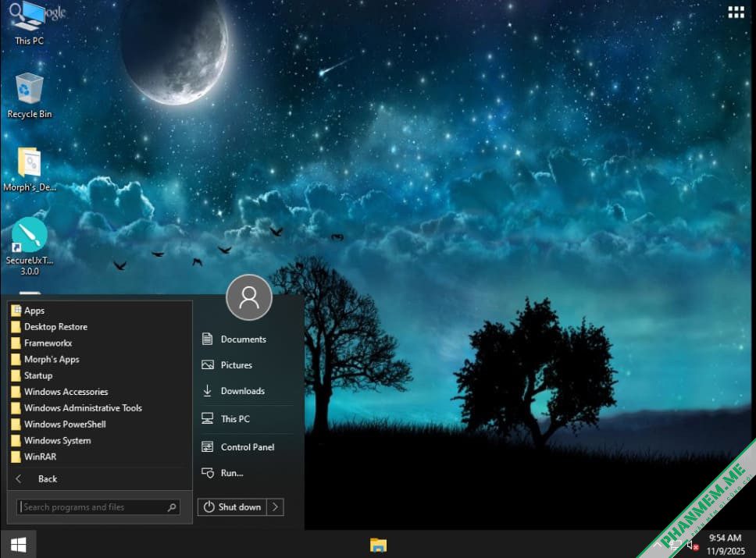The height and width of the screenshot is (558, 756).
Task: Open the arrow menu beside Shut down
Action: [x=276, y=507]
